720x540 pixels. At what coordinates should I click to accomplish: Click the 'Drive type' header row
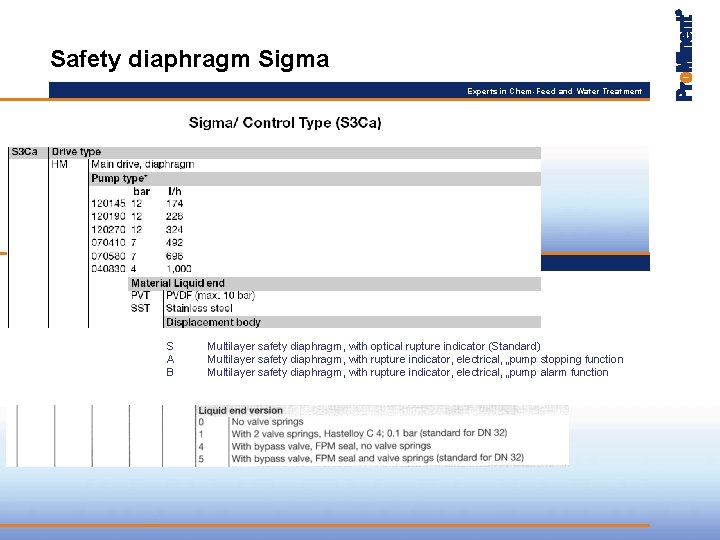coord(295,152)
